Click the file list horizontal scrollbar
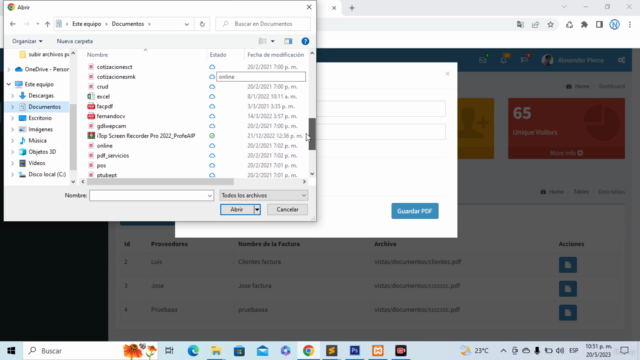 (160, 182)
